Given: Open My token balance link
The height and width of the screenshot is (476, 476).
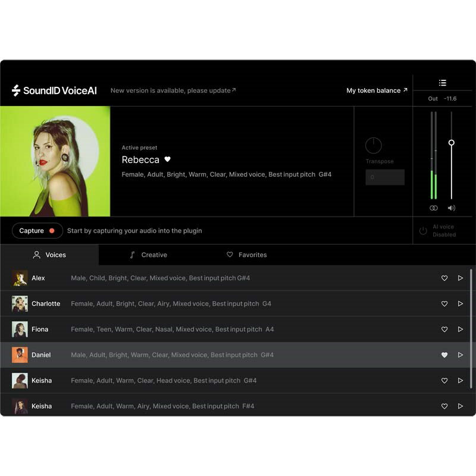Looking at the screenshot, I should tap(377, 90).
